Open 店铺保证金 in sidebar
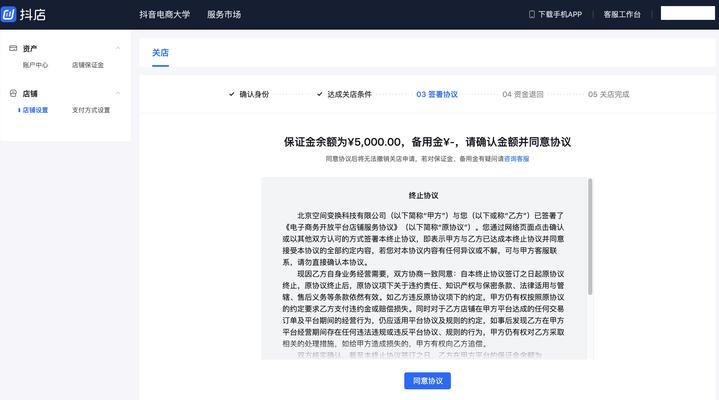The height and width of the screenshot is (400, 719). pos(87,65)
